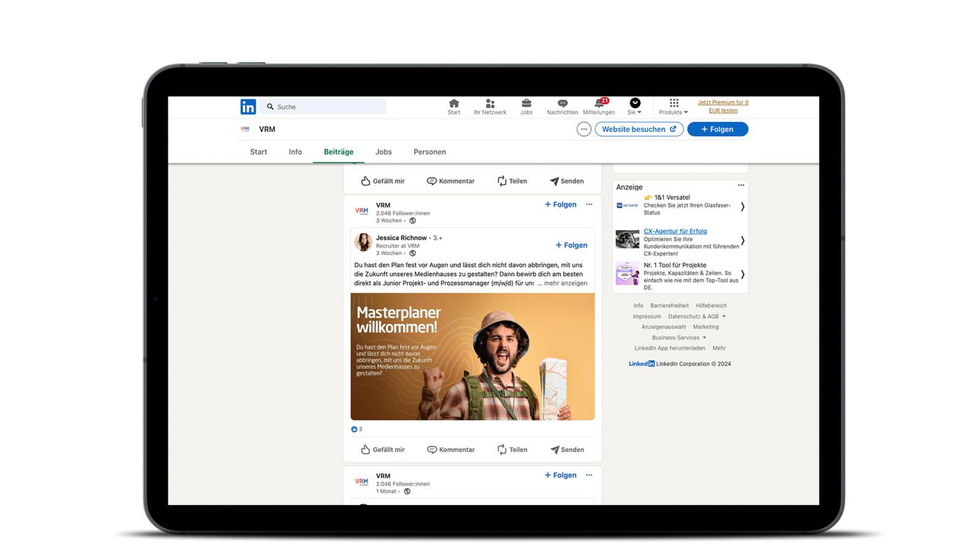Like the Masterplaner post with Gefällt mir
The height and width of the screenshot is (551, 980).
(383, 449)
